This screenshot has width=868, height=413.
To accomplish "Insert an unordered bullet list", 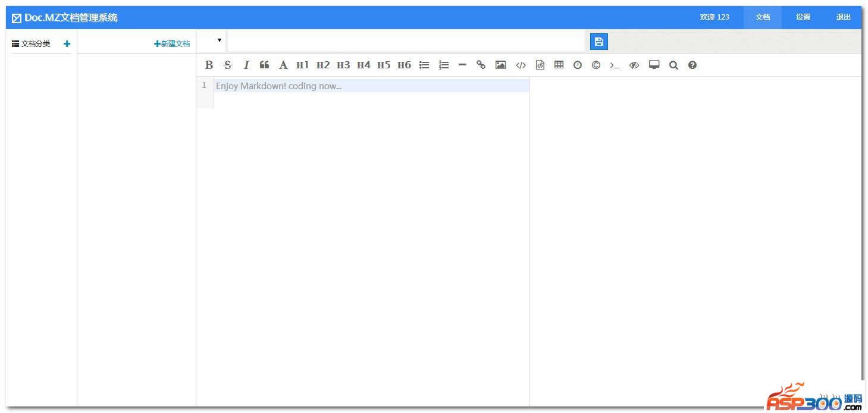I will coord(424,65).
